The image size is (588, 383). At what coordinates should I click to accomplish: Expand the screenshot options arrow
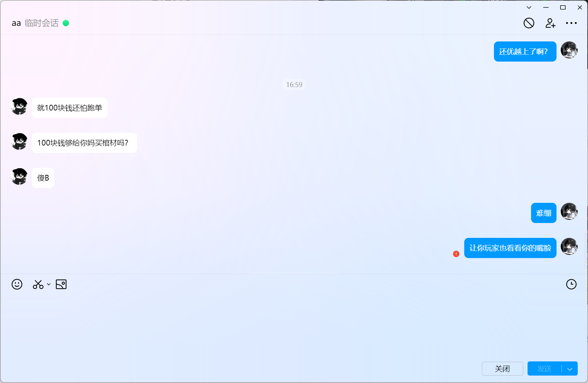[49, 284]
